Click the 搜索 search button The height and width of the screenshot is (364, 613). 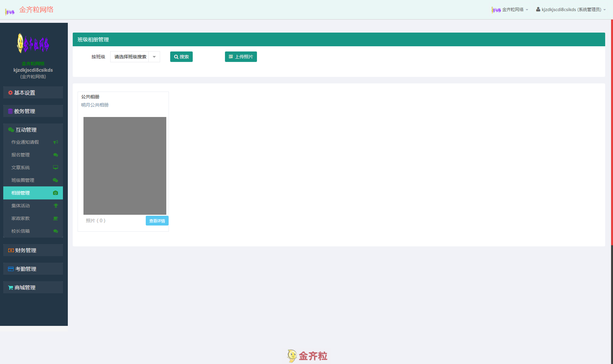coord(181,57)
